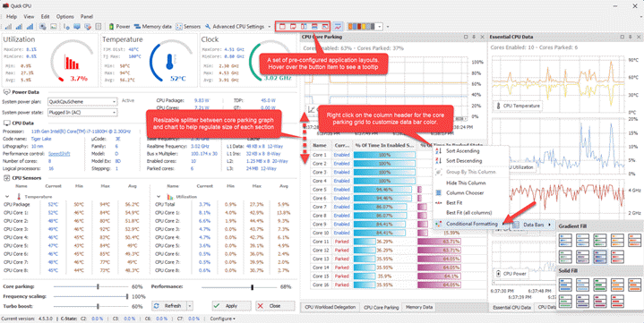Click the Apply button

(231, 306)
